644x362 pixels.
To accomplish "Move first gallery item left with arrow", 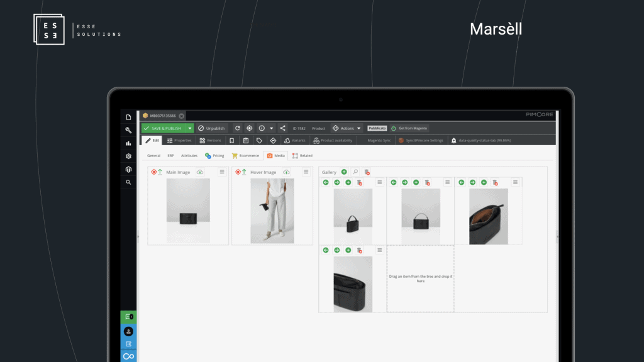I will coord(326,182).
